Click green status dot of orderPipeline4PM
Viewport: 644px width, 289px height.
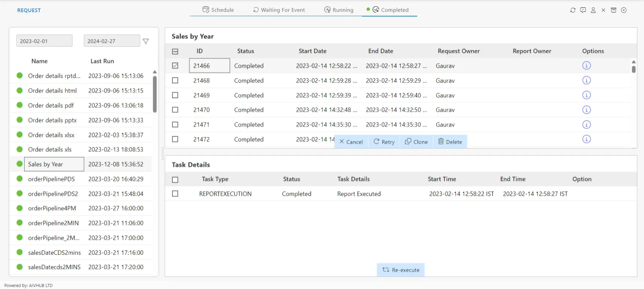[x=20, y=208]
